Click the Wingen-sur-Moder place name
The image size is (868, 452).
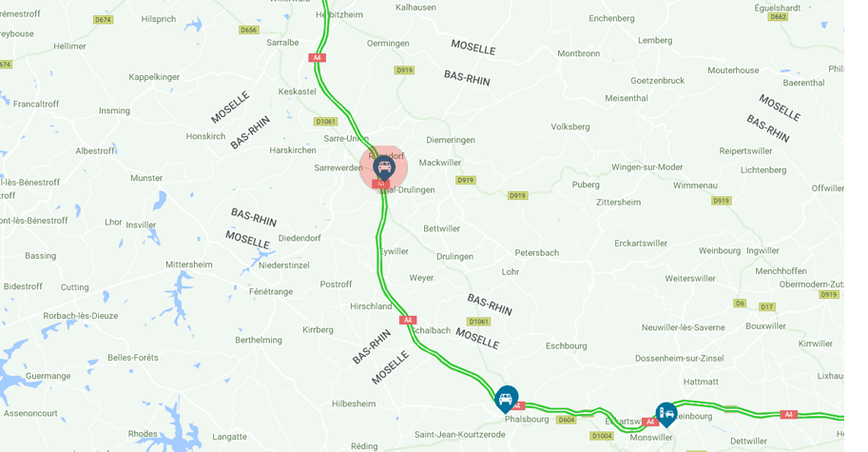[646, 167]
